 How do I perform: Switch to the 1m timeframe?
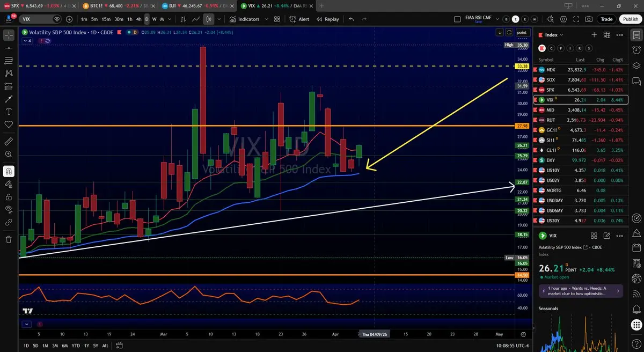[x=84, y=19]
